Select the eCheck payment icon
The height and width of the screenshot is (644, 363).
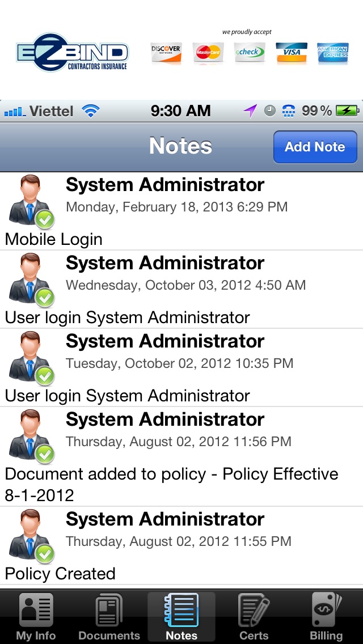248,53
